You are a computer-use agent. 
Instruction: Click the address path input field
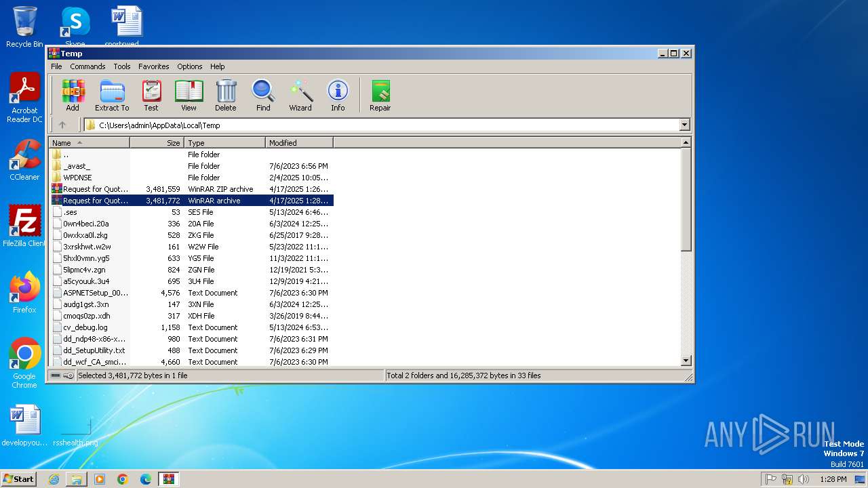[x=382, y=125]
